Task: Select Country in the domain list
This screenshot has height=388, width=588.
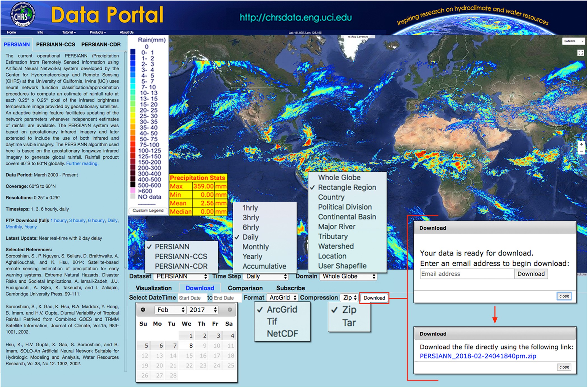Action: [x=331, y=197]
